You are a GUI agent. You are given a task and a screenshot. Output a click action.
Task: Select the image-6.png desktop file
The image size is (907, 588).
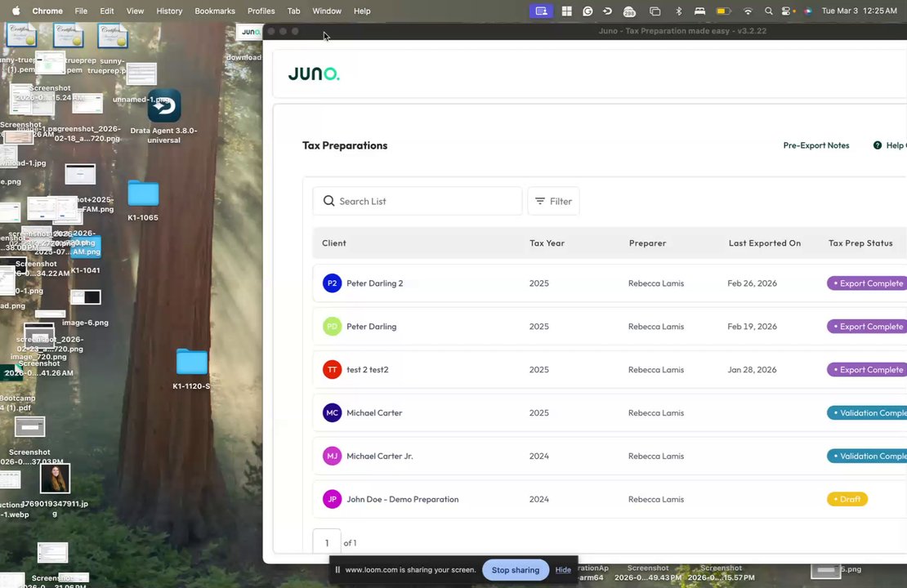(86, 297)
